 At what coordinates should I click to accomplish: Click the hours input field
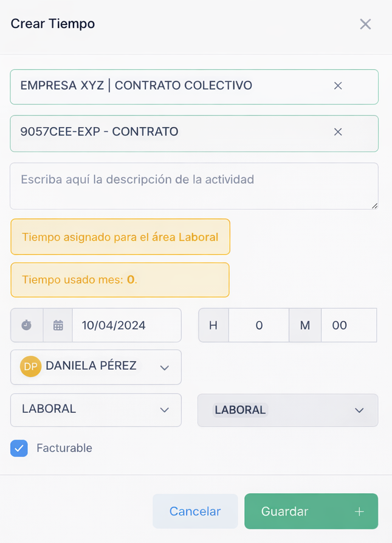click(x=259, y=325)
